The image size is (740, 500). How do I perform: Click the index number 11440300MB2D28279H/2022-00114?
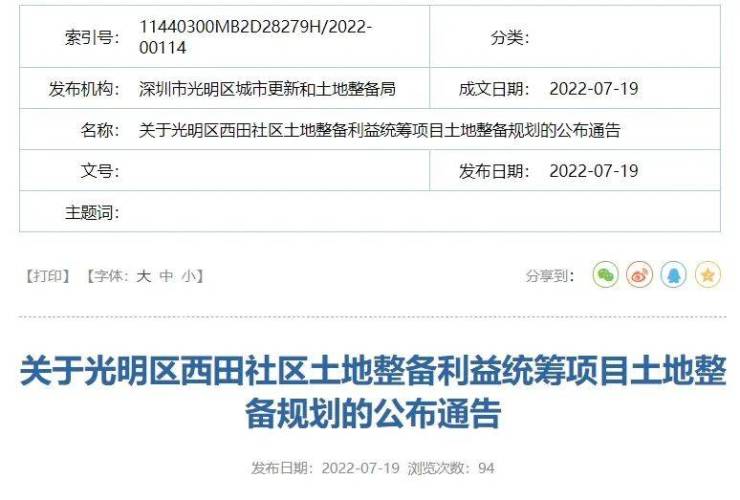(x=255, y=37)
